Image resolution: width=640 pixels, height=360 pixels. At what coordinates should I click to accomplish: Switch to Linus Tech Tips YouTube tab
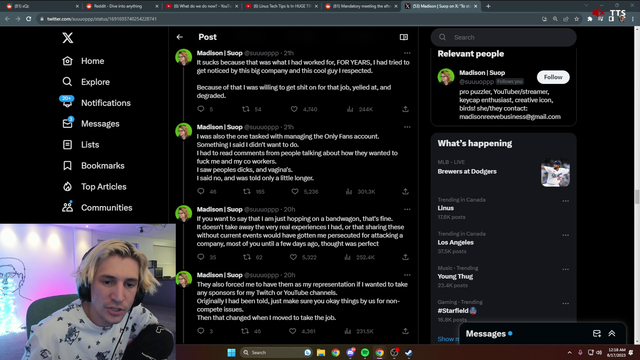[280, 6]
